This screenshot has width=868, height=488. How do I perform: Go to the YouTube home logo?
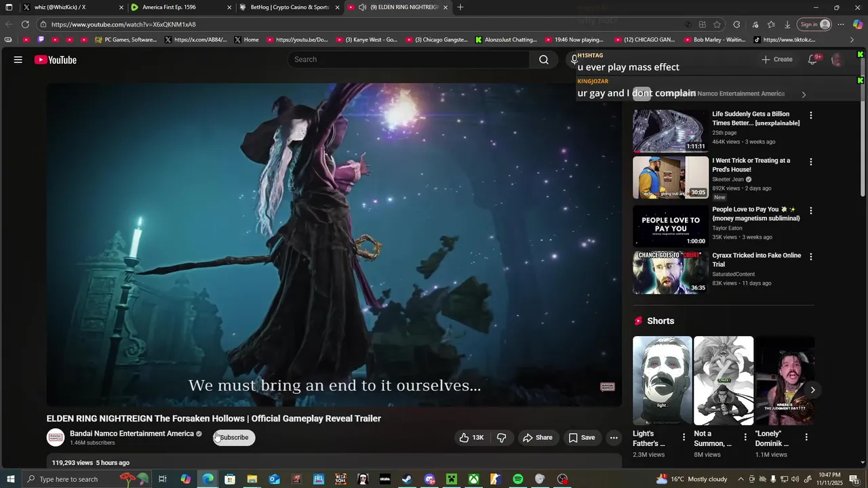point(56,60)
